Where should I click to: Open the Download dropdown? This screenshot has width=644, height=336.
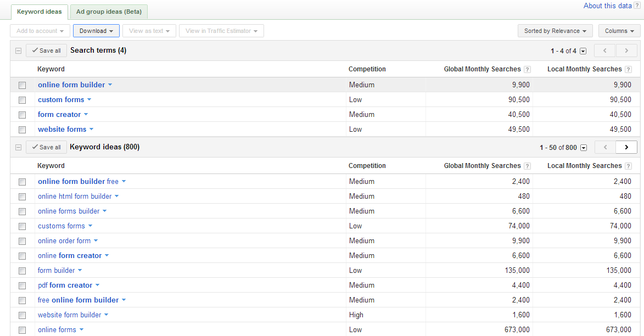click(96, 31)
